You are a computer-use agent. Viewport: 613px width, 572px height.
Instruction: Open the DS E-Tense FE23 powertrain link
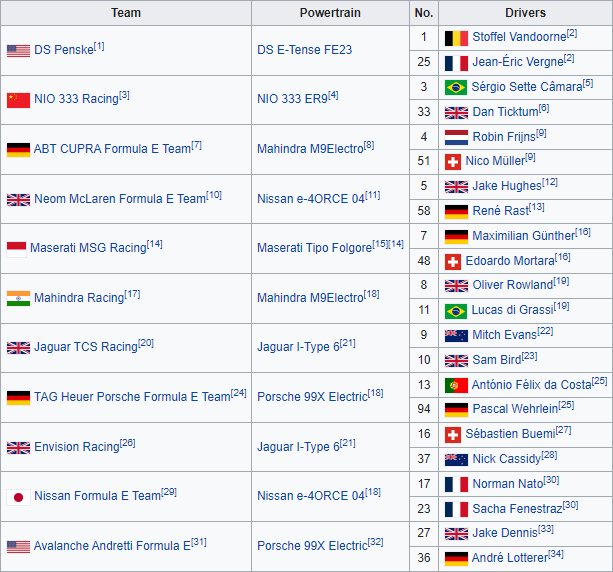coord(305,50)
